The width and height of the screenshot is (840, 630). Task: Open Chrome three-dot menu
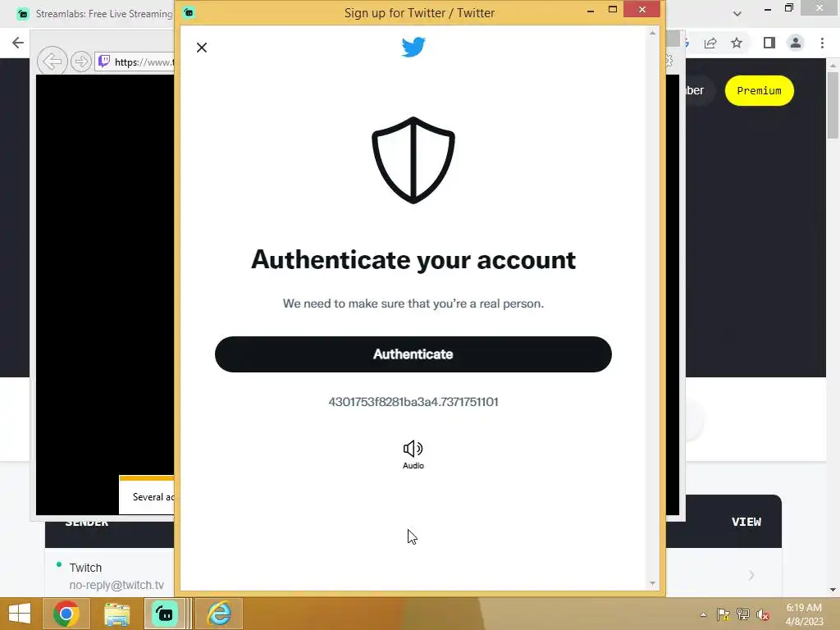click(x=822, y=43)
